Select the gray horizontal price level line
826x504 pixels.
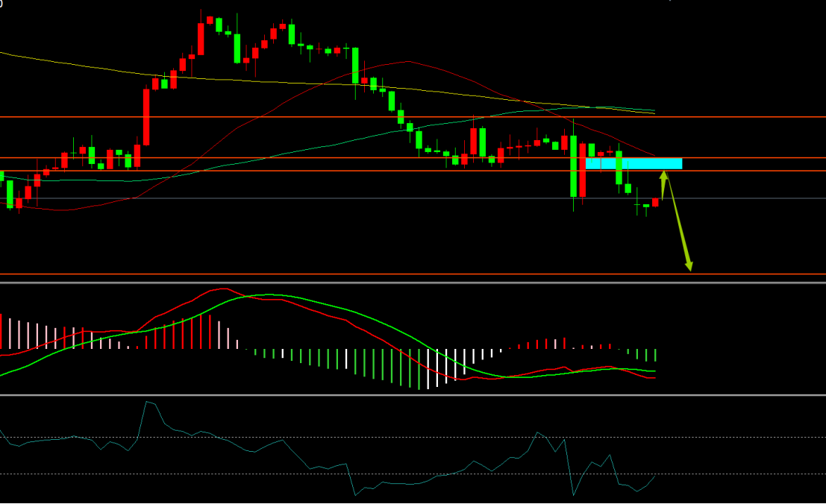click(x=413, y=198)
